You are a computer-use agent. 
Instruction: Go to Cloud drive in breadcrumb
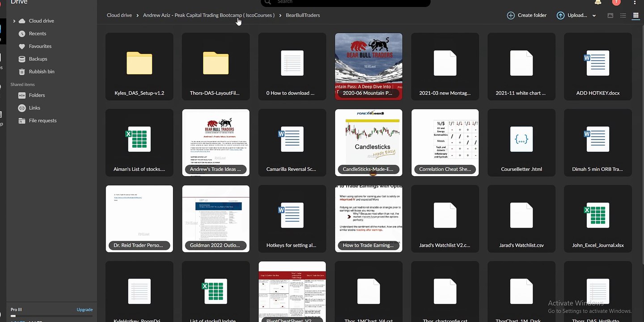pos(119,15)
